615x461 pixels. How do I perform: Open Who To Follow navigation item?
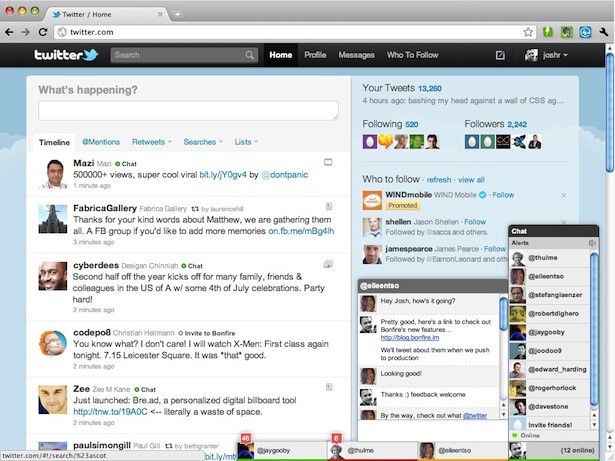coord(413,55)
